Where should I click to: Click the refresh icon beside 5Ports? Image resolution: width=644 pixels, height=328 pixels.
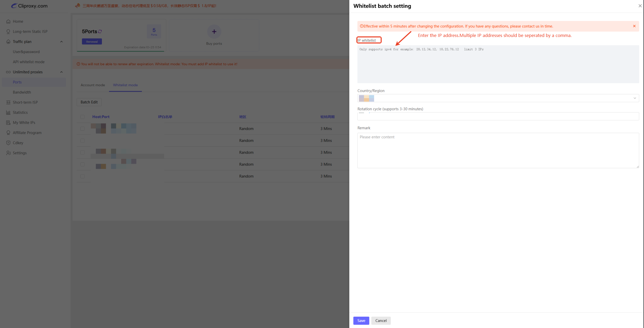100,31
